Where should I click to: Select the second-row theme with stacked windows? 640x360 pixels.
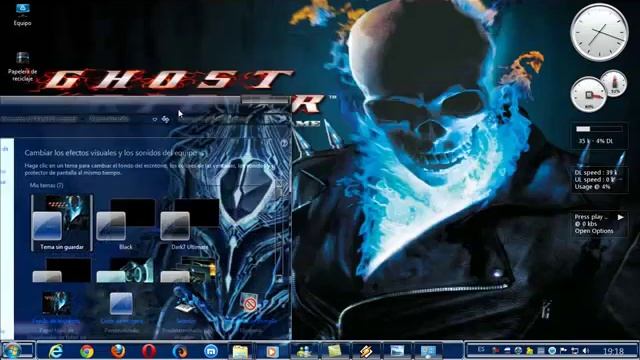(x=188, y=270)
